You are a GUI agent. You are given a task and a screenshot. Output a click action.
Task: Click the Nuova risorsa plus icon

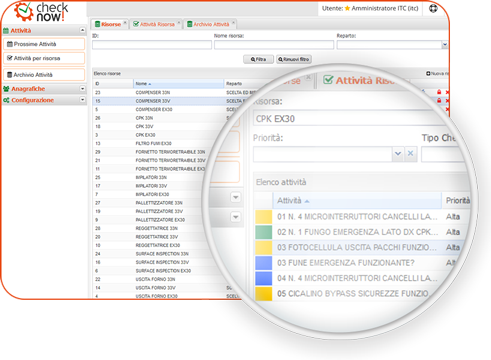(x=428, y=73)
